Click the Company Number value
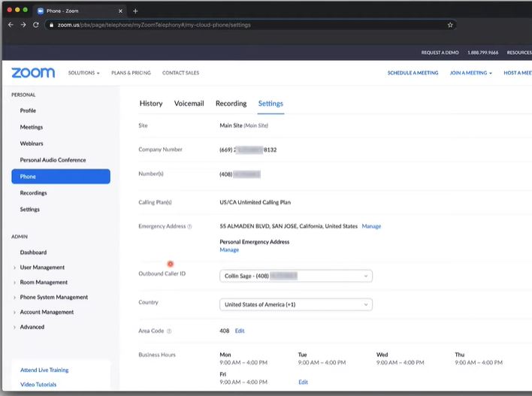The image size is (532, 396). click(x=248, y=150)
